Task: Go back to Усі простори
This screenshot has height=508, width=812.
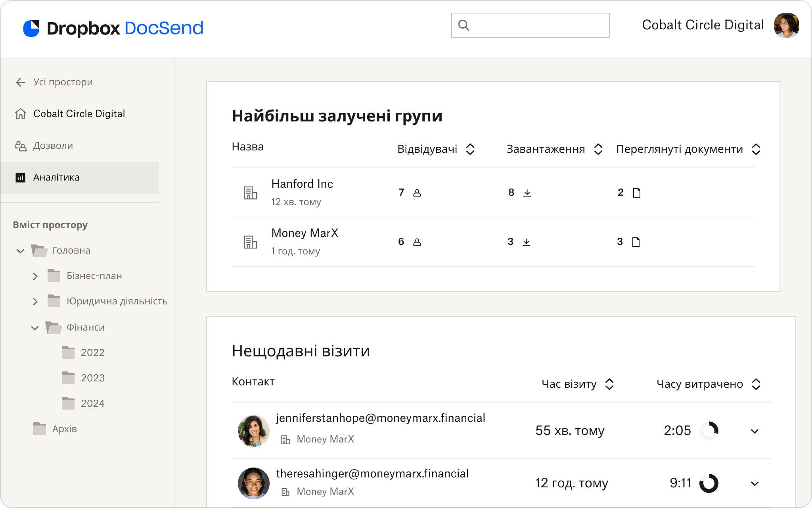Action: [63, 82]
